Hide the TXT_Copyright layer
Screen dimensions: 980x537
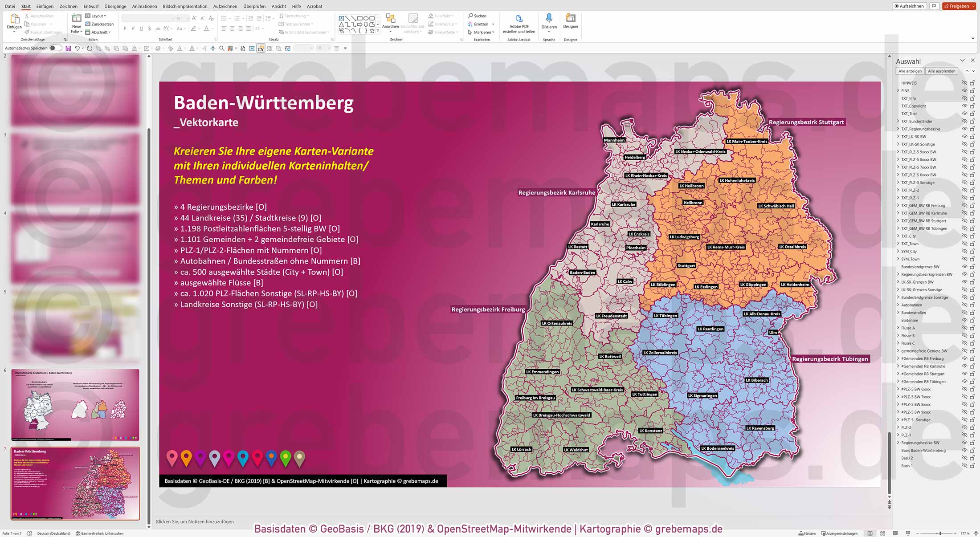click(964, 106)
